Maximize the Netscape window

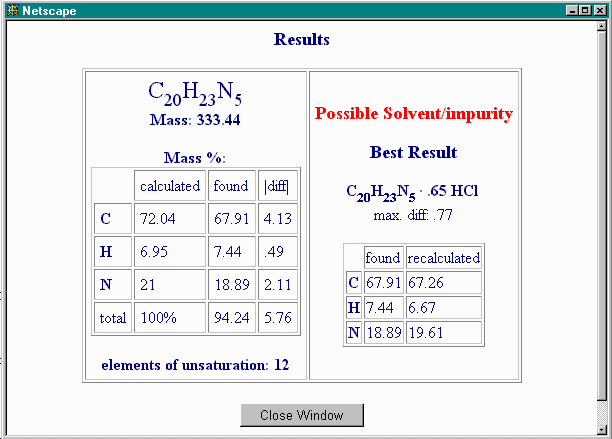[x=585, y=10]
